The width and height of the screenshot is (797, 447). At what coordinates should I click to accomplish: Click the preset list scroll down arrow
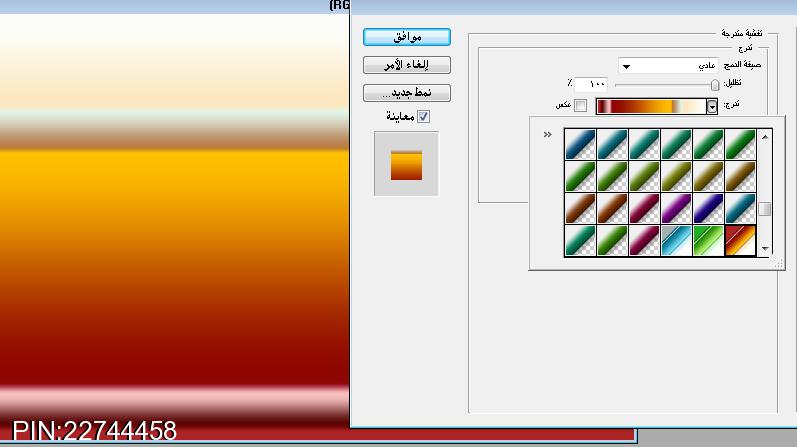click(x=765, y=248)
